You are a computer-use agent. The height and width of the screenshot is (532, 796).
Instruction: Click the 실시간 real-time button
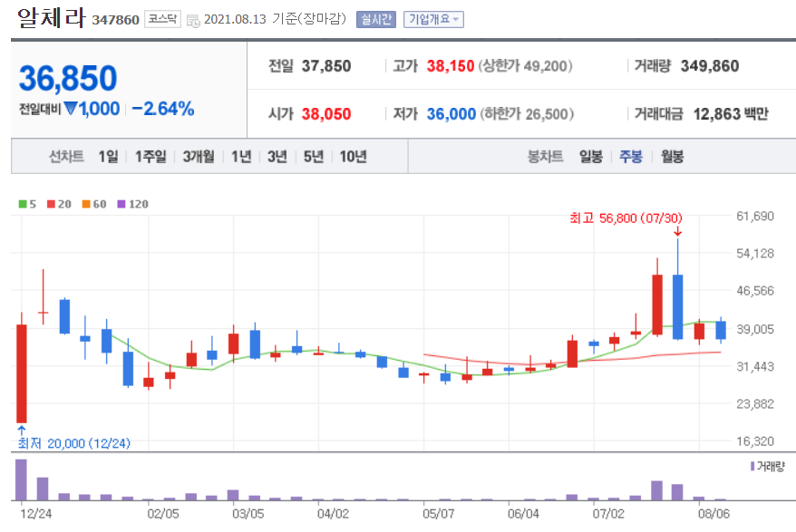375,19
